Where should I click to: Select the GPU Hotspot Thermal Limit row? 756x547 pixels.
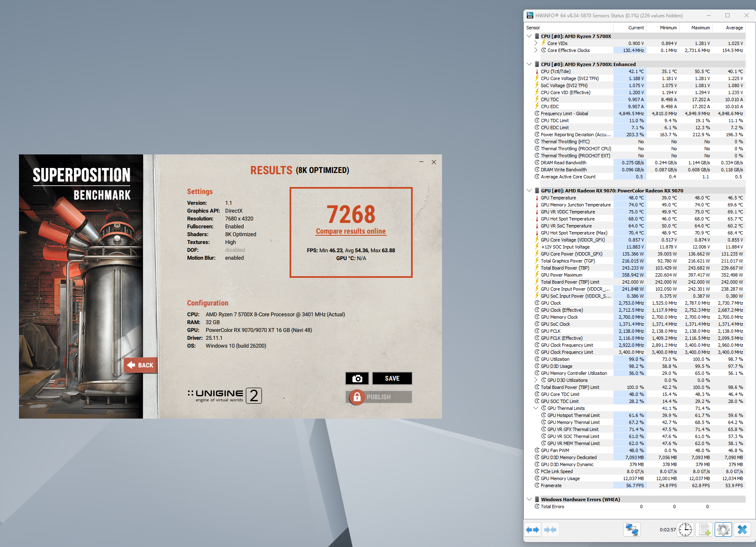pyautogui.click(x=642, y=415)
